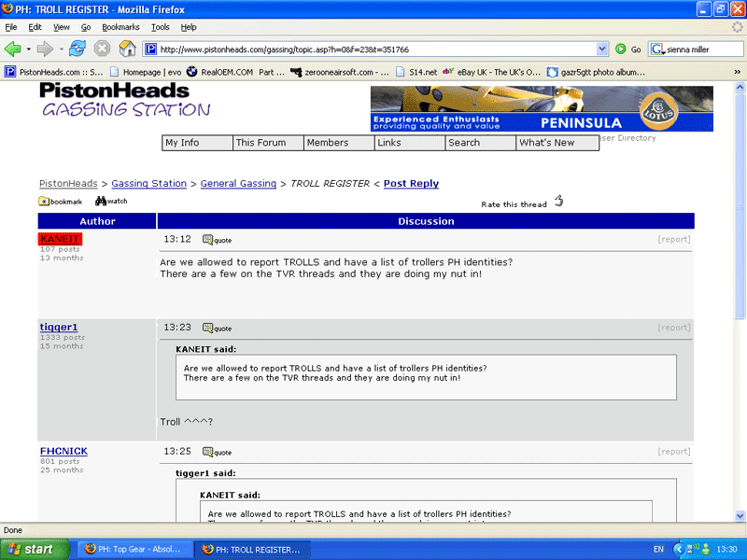Image resolution: width=747 pixels, height=560 pixels.
Task: Expand the Back button history arrow
Action: [27, 49]
